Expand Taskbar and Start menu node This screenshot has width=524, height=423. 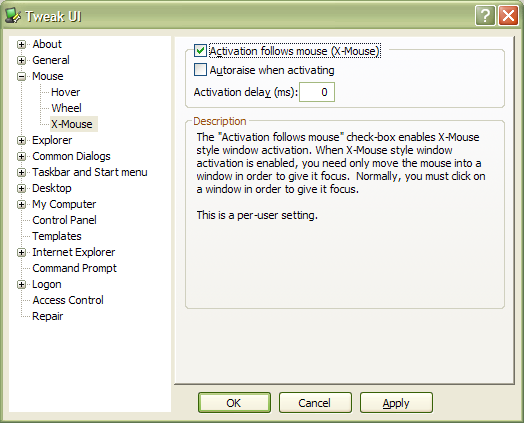pos(21,172)
